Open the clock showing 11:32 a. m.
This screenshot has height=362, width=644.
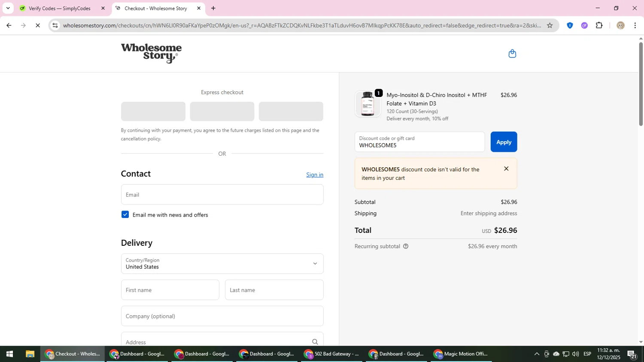(608, 354)
